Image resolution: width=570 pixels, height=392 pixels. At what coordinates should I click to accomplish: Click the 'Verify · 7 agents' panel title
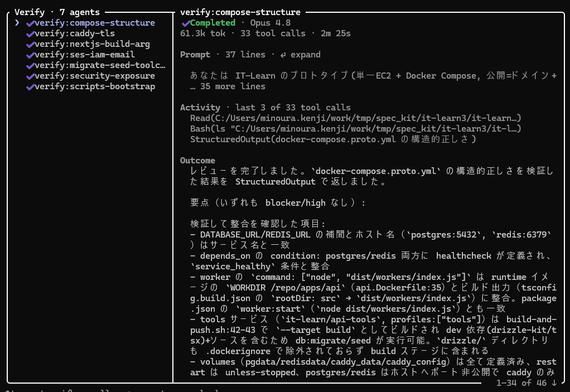tap(57, 12)
